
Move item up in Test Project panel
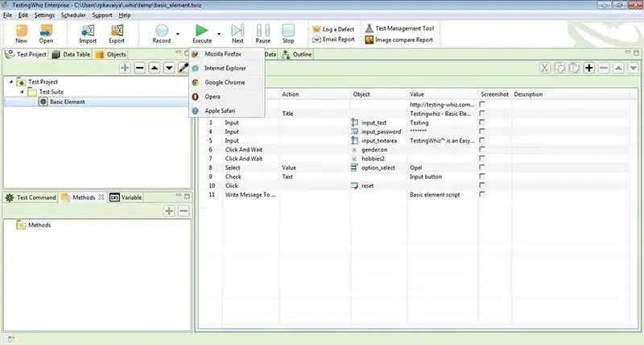click(155, 68)
